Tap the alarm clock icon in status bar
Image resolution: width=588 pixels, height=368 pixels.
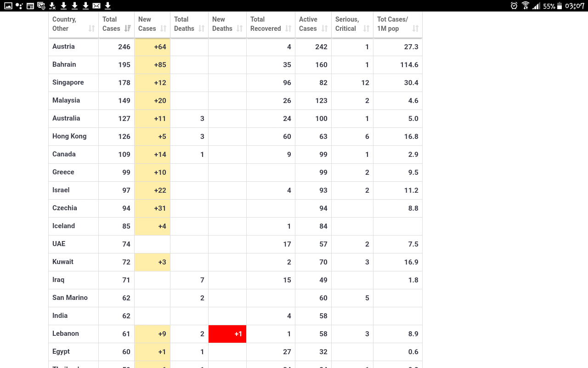pos(514,6)
